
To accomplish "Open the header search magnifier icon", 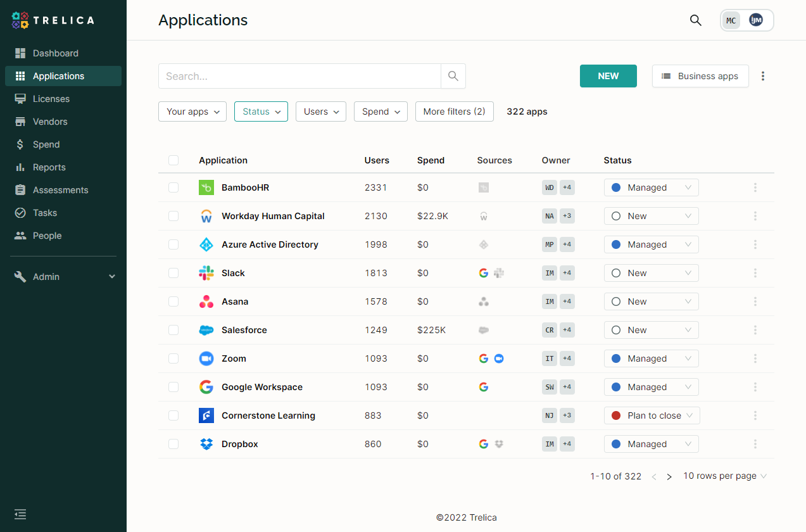I will pos(695,20).
